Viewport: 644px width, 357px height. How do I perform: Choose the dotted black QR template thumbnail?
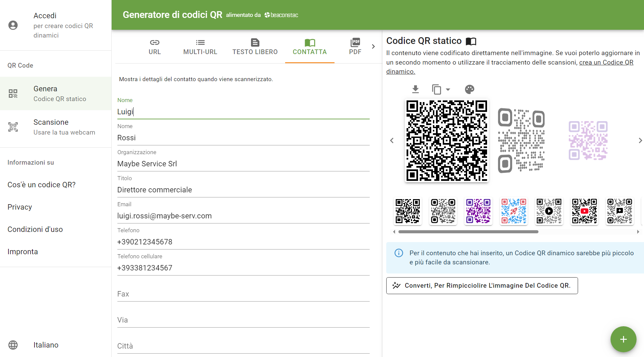[443, 211]
